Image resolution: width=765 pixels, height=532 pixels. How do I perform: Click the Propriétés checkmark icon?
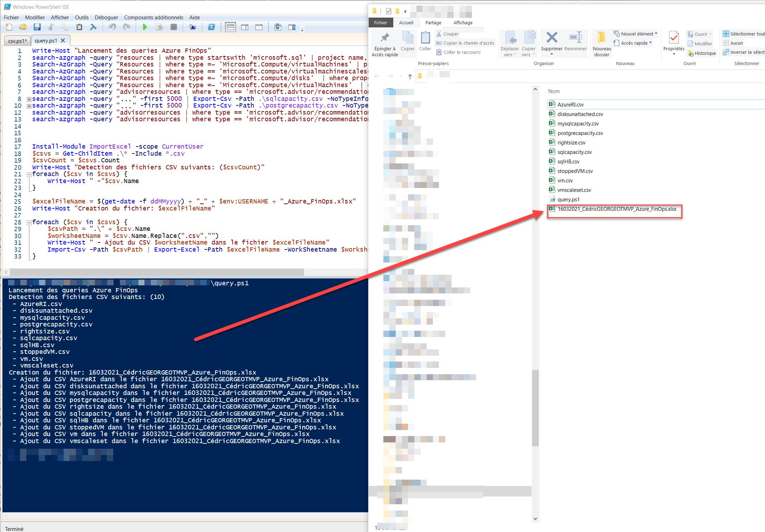(674, 38)
